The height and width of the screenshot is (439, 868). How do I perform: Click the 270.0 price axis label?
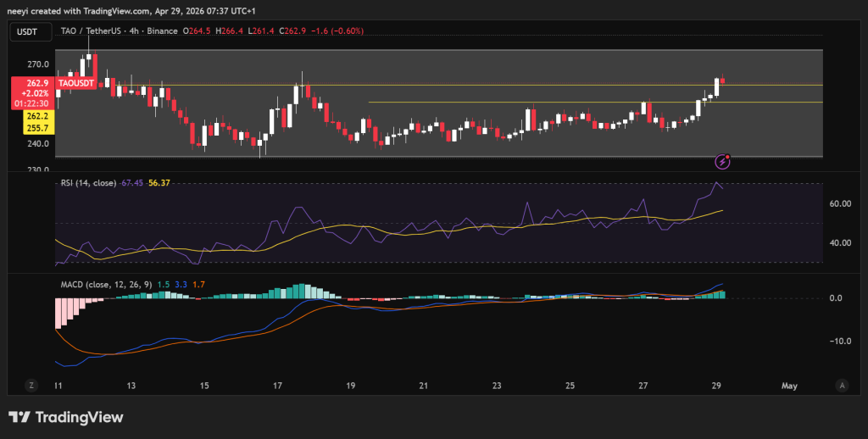[38, 64]
